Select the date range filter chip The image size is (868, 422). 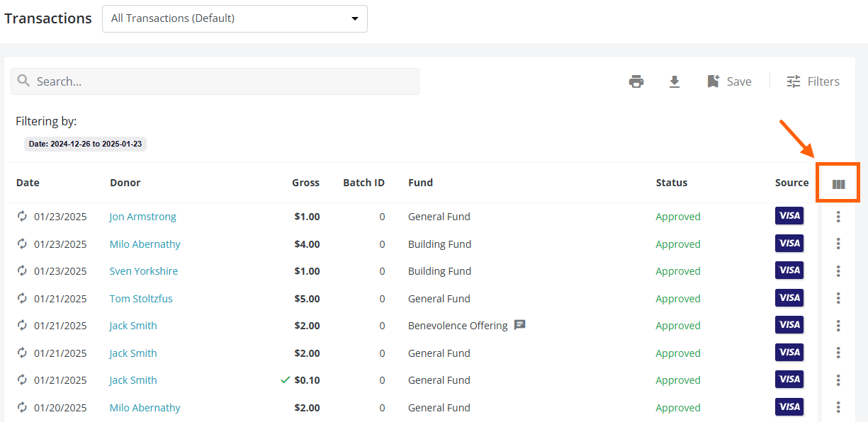coord(85,144)
